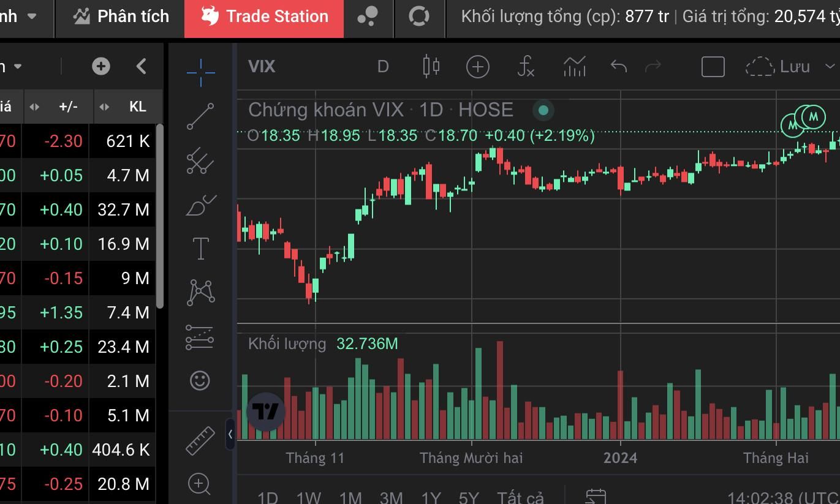Redo the last chart action
This screenshot has width=840, height=504.
click(x=654, y=66)
